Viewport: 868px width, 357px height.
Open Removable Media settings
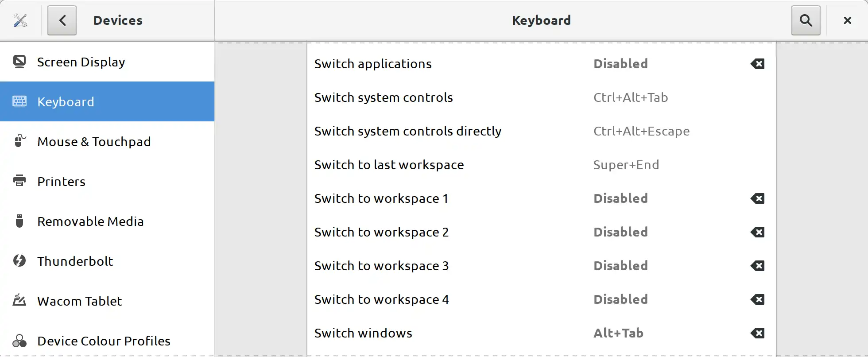tap(90, 221)
